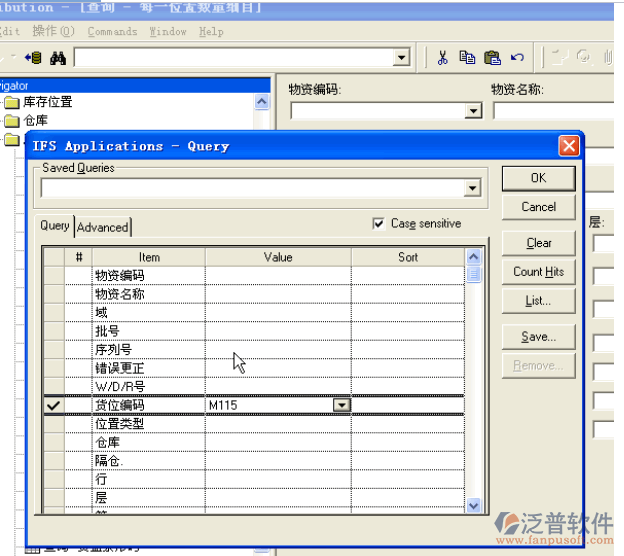Open the Saved Queries dropdown

pos(472,188)
